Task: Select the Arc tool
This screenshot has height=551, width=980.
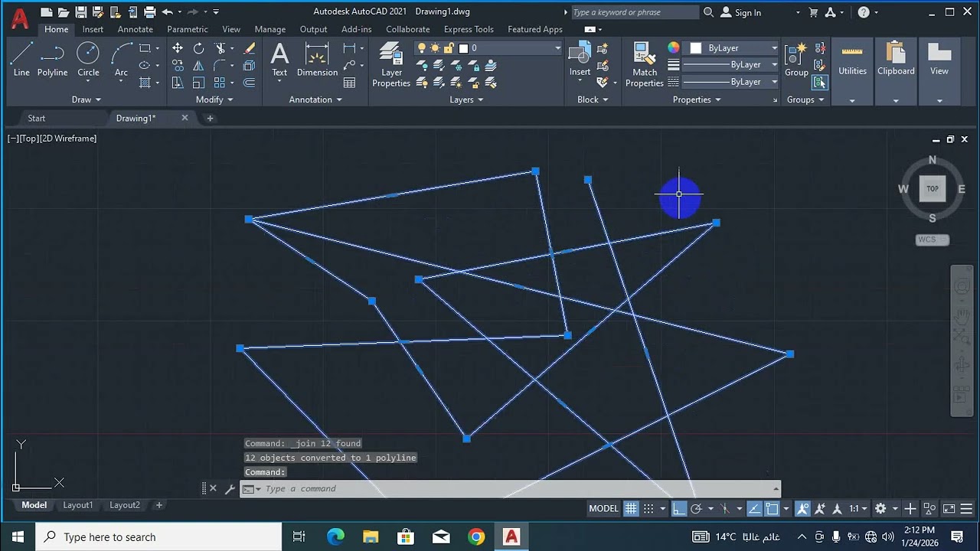Action: tap(121, 60)
